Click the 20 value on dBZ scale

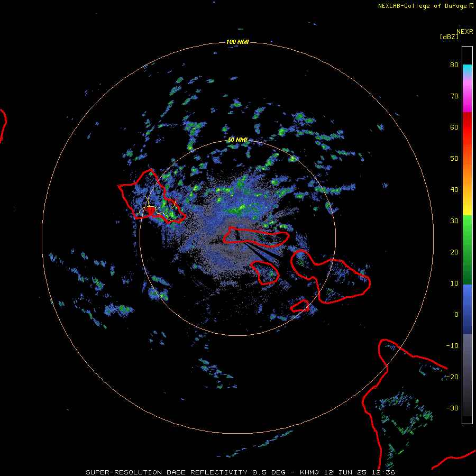454,252
